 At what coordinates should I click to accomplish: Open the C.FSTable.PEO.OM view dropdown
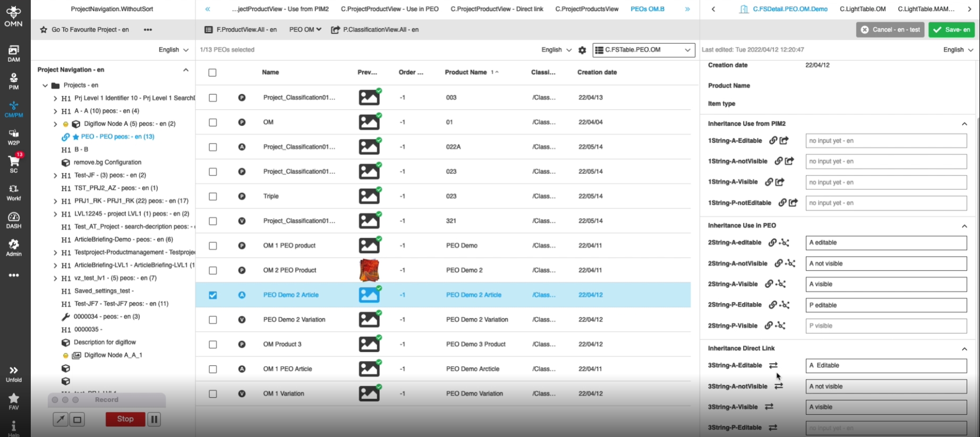coord(643,50)
